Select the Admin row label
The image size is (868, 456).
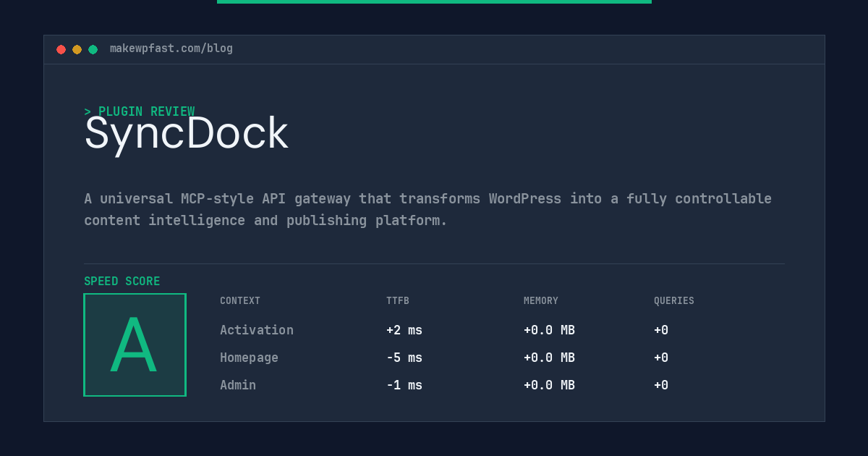[238, 385]
